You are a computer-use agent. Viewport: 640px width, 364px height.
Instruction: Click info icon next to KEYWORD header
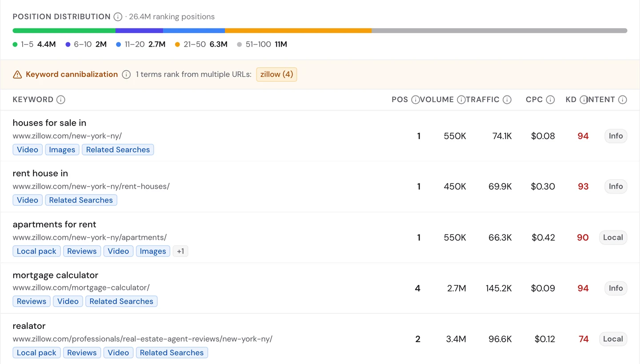[x=61, y=100]
